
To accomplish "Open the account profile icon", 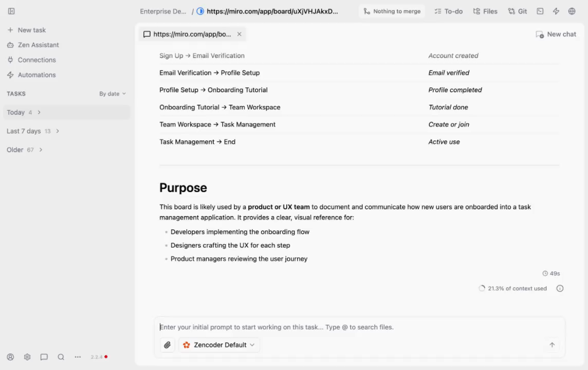I will tap(10, 357).
